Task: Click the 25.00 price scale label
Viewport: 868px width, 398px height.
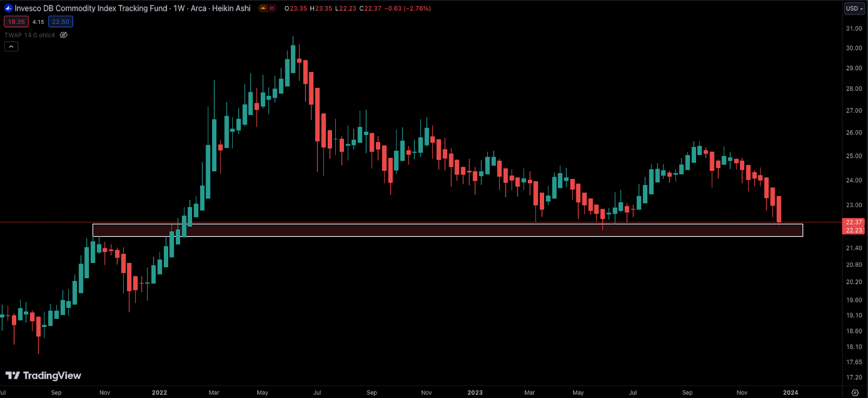Action: [x=854, y=156]
